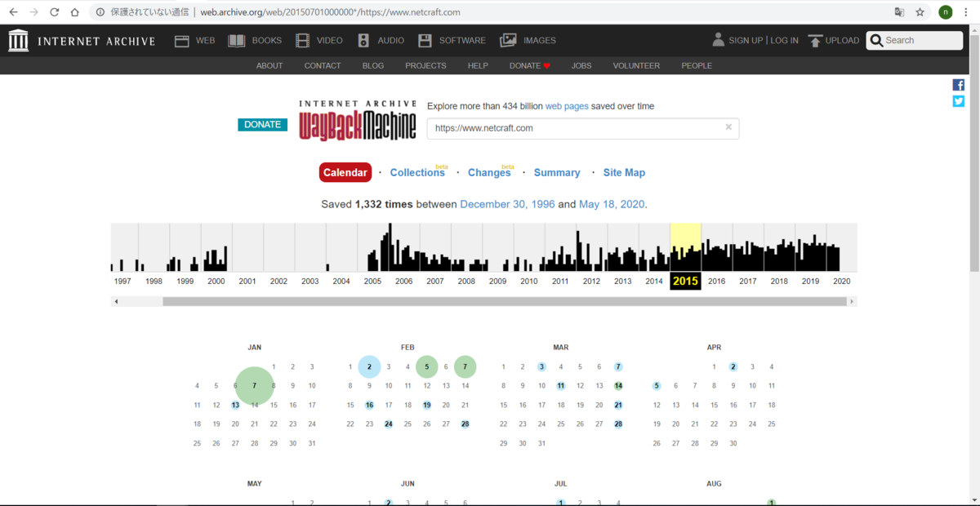Open April 5 snapshot circle

[x=657, y=386]
